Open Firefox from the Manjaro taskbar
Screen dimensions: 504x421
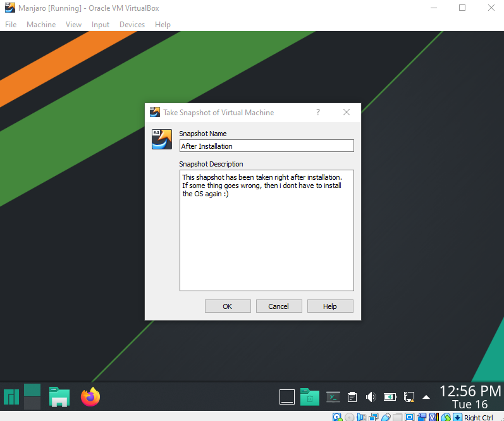pos(90,396)
